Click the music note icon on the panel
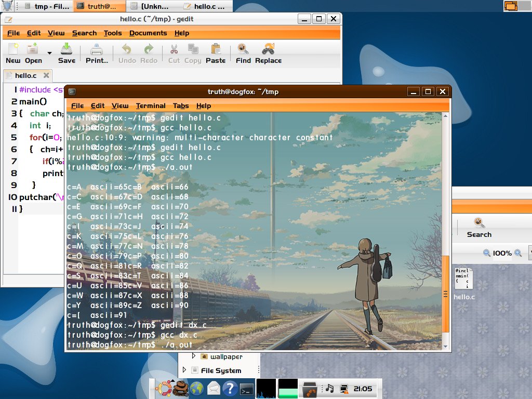Image resolution: width=532 pixels, height=399 pixels. (x=330, y=389)
